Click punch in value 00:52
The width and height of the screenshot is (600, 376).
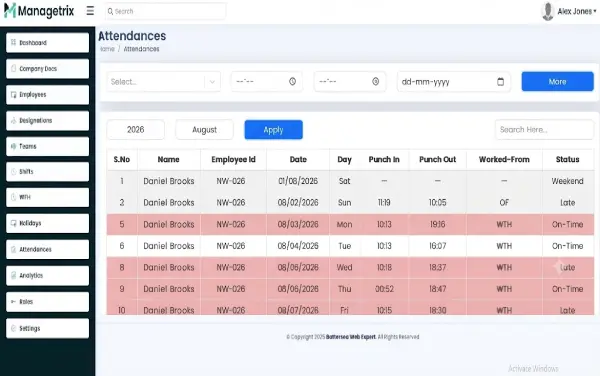point(384,289)
